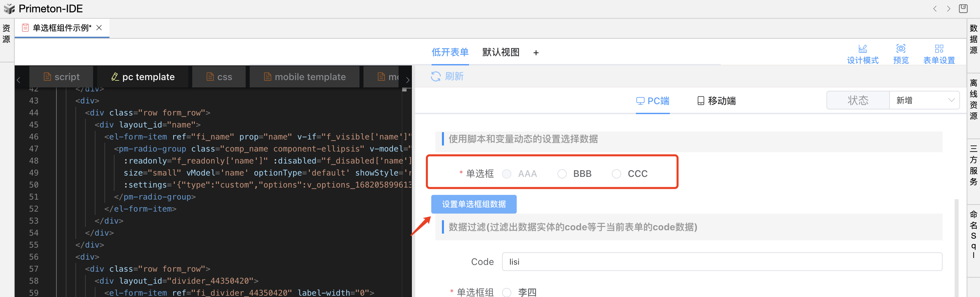The width and height of the screenshot is (980, 297).
Task: Click line number 50 in editor
Action: click(34, 185)
